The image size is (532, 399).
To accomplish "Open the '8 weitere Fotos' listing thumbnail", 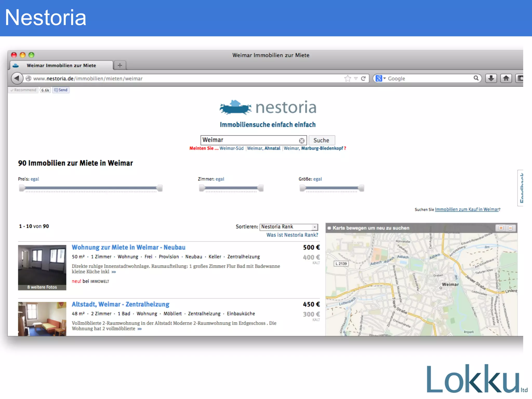I will (x=42, y=267).
